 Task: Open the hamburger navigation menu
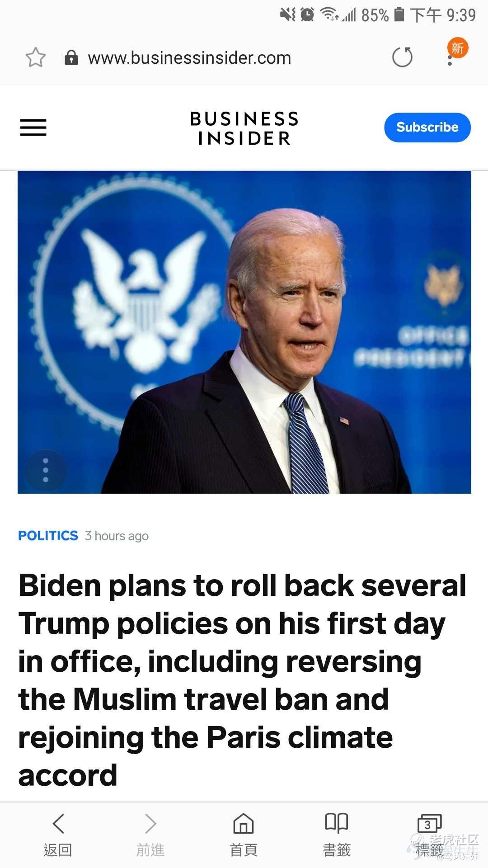tap(33, 127)
